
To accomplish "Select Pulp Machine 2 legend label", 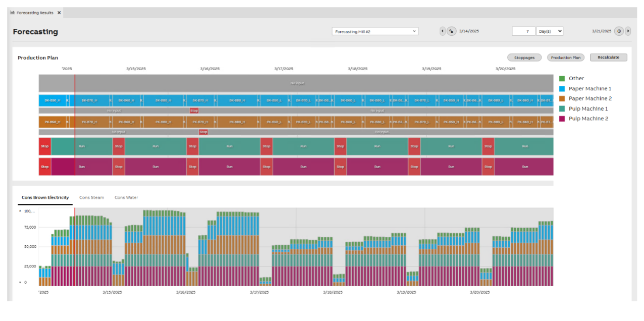I will 589,119.
